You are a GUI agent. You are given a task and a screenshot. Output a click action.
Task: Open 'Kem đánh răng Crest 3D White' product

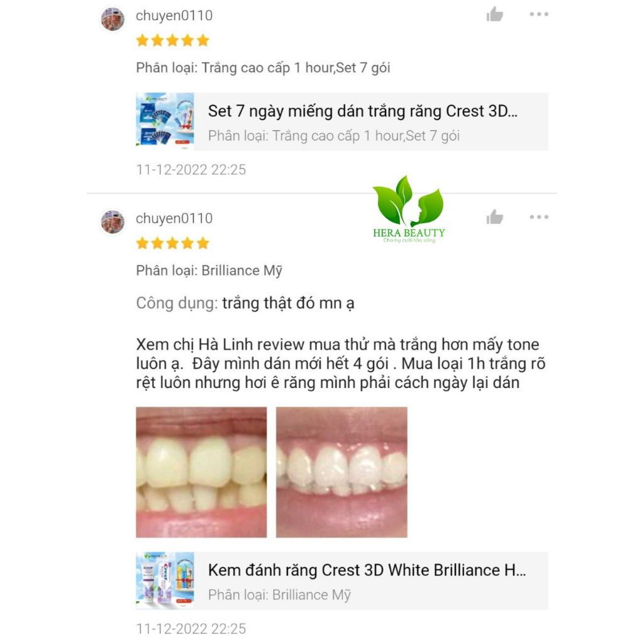[x=367, y=570]
